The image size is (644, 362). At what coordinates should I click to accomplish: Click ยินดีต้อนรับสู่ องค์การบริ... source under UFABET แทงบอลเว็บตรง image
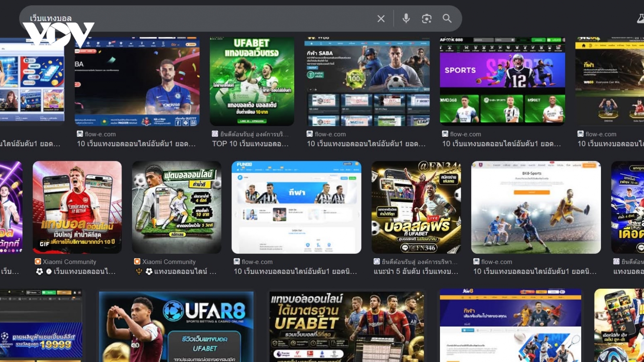(254, 134)
